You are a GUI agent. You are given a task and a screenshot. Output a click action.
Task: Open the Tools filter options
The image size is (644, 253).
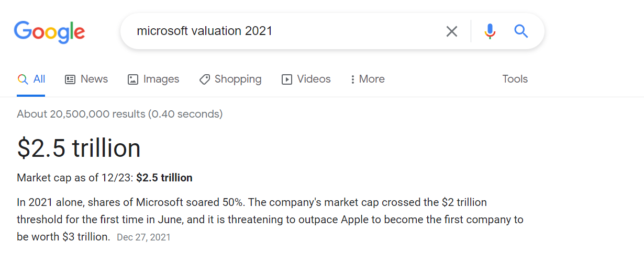515,79
